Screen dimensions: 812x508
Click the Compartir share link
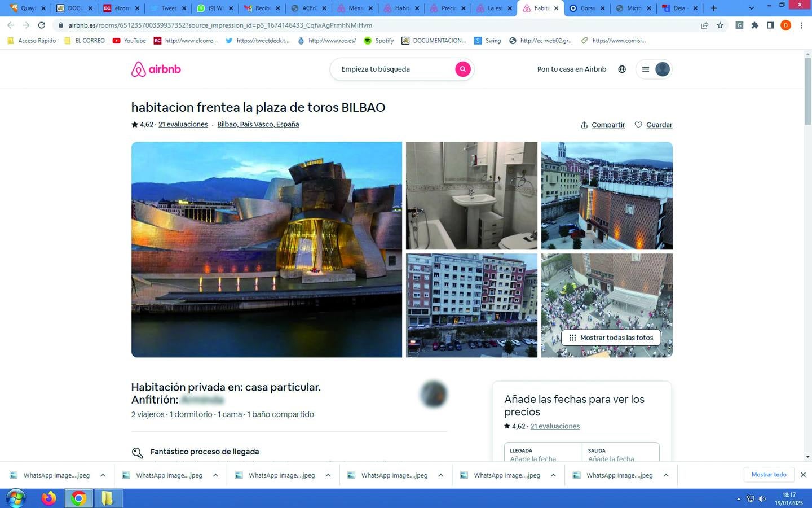603,125
